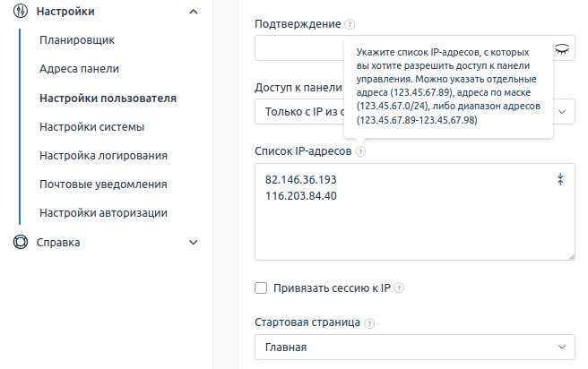588x369 pixels.
Task: Collapse the Настройки section chevron
Action: tap(194, 11)
